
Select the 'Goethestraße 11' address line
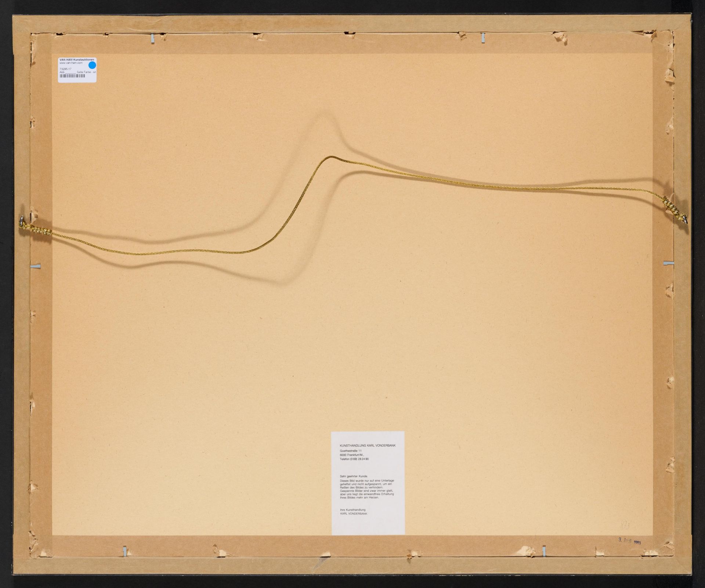351,451
